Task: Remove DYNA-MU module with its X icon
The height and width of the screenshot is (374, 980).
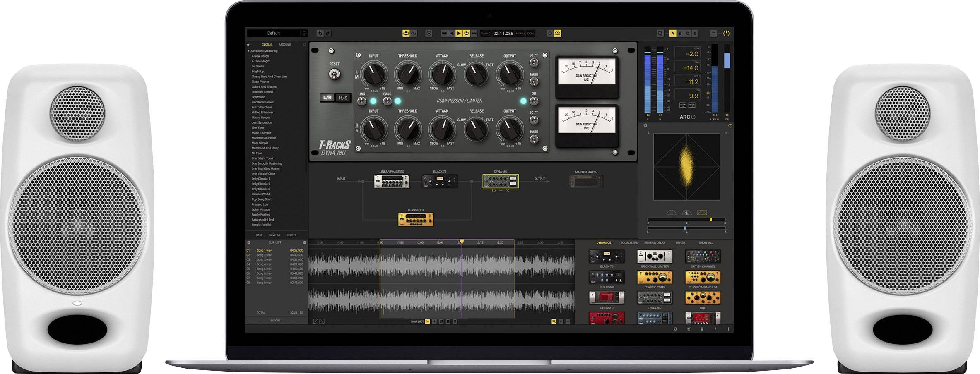Action: pyautogui.click(x=508, y=191)
